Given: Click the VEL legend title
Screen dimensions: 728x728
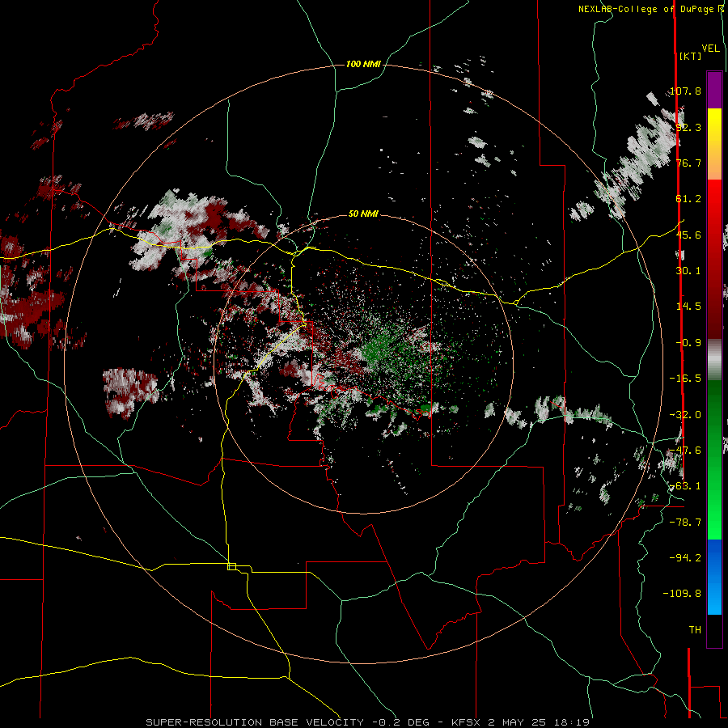Looking at the screenshot, I should (x=710, y=49).
